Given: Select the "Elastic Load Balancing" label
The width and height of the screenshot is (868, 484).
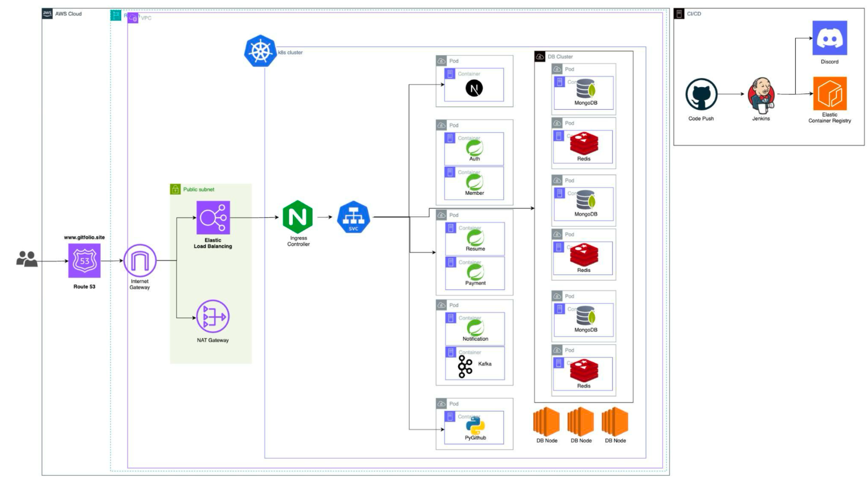Looking at the screenshot, I should tap(213, 243).
